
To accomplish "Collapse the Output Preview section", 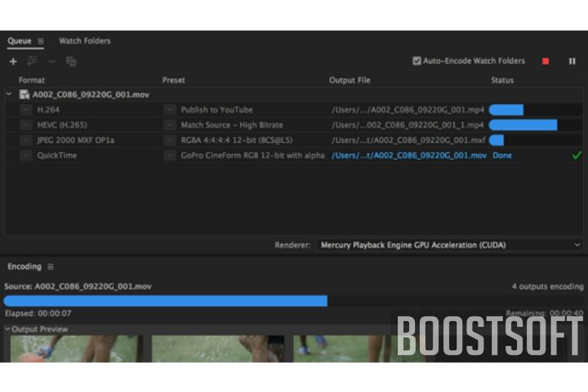I will click(7, 329).
